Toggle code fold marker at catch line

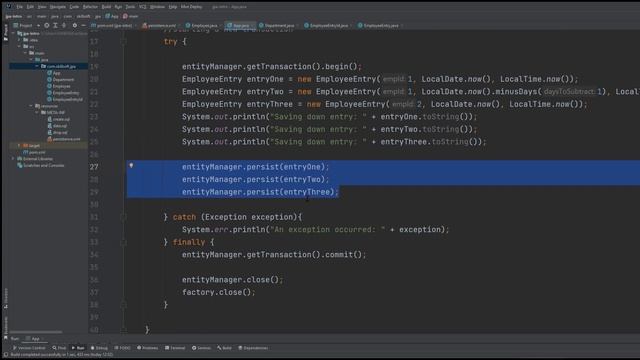123,217
